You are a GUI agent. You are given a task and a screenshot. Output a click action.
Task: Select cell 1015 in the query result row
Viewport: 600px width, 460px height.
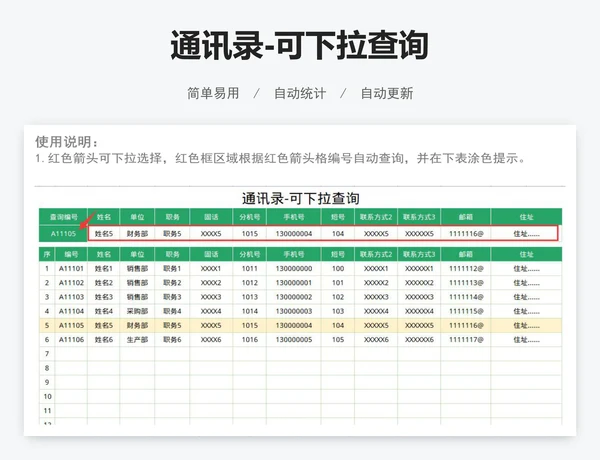click(x=249, y=233)
